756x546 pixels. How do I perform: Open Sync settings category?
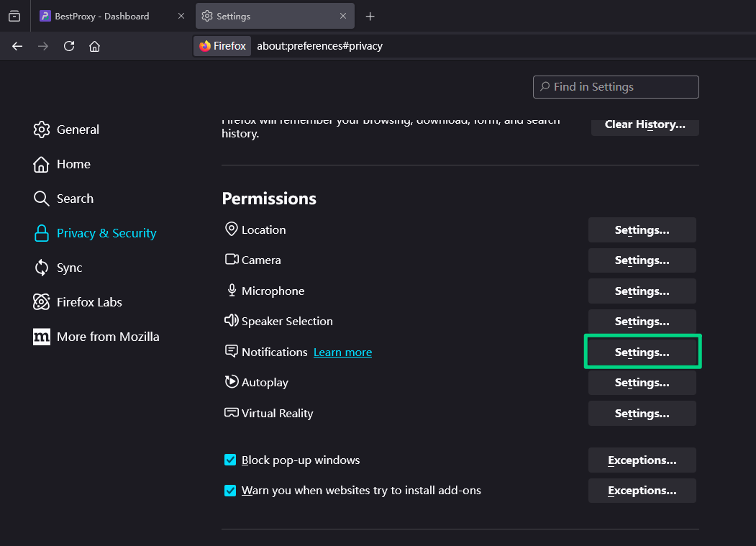pyautogui.click(x=58, y=268)
